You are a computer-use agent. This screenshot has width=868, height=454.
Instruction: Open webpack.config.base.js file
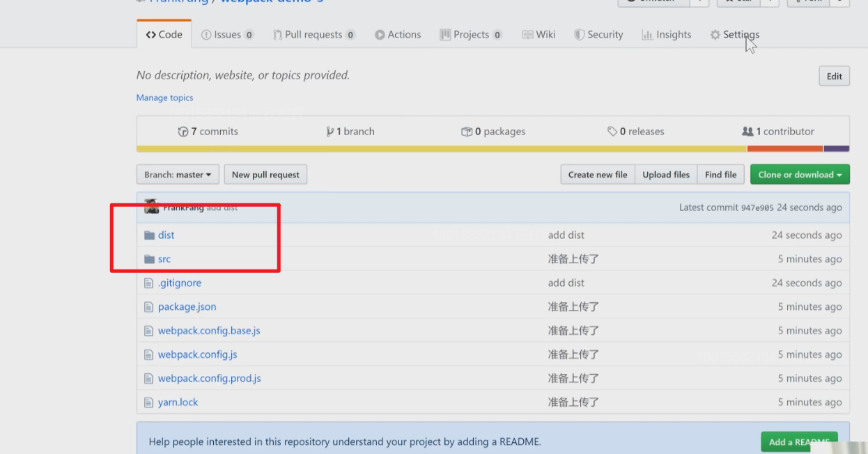[x=209, y=331]
